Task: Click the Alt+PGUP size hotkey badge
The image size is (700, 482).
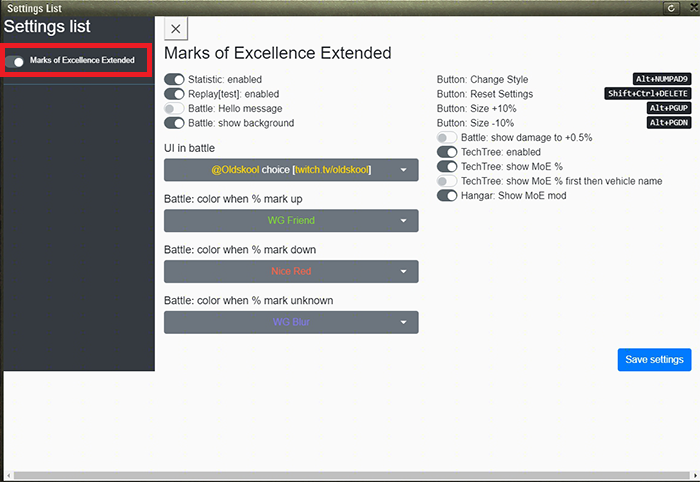Action: point(669,108)
